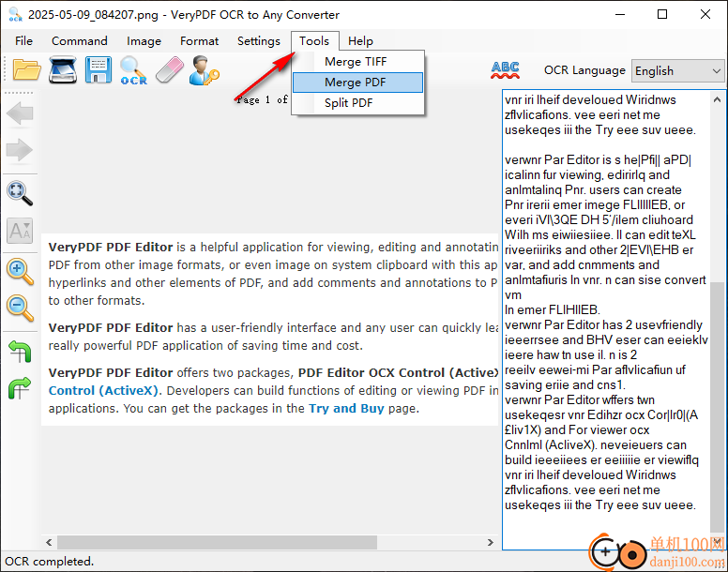Click 'Try and Buy' text in image
Screen dimensions: 728x572
[346, 408]
